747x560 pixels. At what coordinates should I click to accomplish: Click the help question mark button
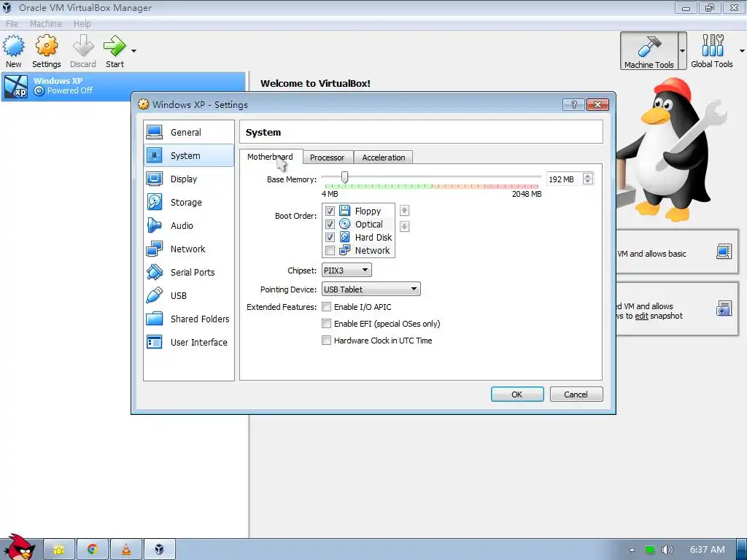pyautogui.click(x=573, y=105)
